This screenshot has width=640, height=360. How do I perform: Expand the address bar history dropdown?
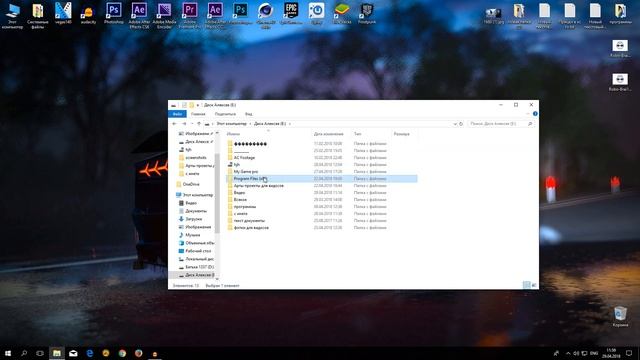(x=455, y=124)
